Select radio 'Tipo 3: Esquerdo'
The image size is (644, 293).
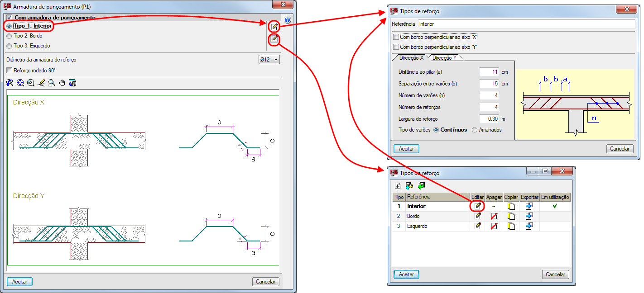tap(9, 46)
